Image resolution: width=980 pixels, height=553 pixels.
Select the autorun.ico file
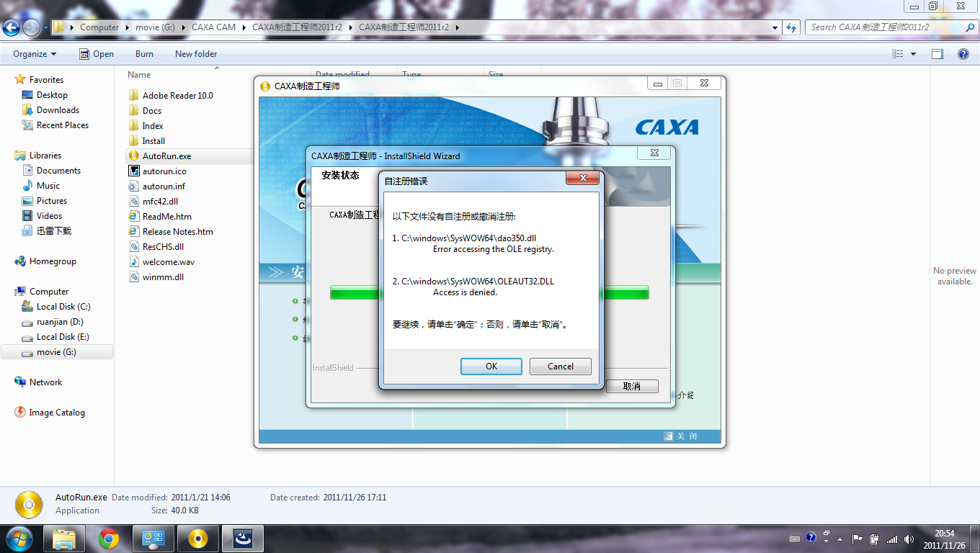pos(164,171)
